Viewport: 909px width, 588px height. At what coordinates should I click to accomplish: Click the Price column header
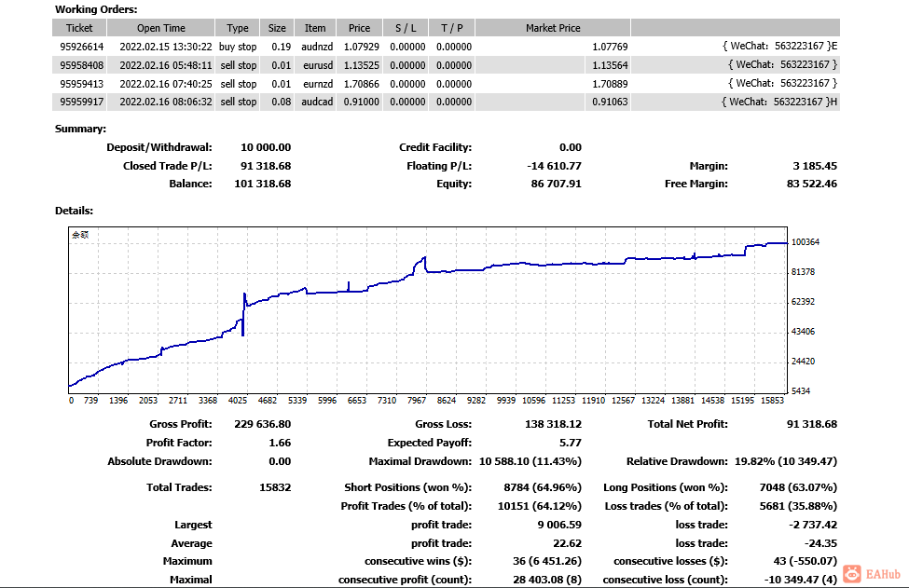(360, 28)
